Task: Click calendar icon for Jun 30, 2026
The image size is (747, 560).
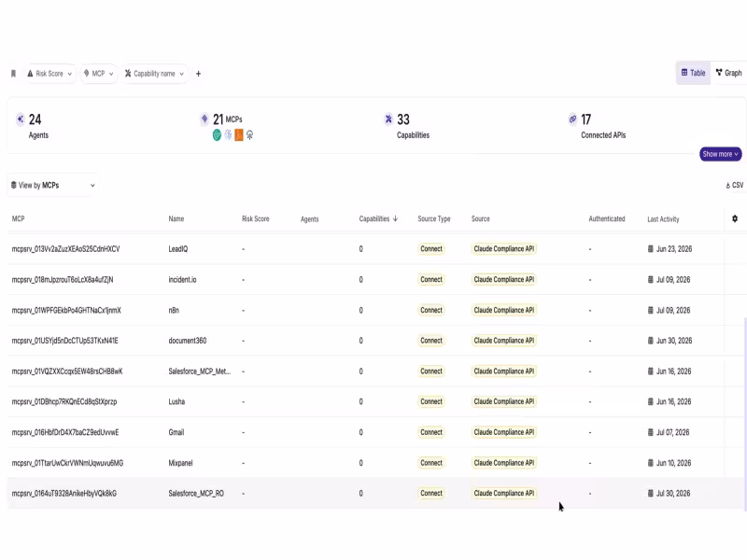Action: (x=650, y=341)
